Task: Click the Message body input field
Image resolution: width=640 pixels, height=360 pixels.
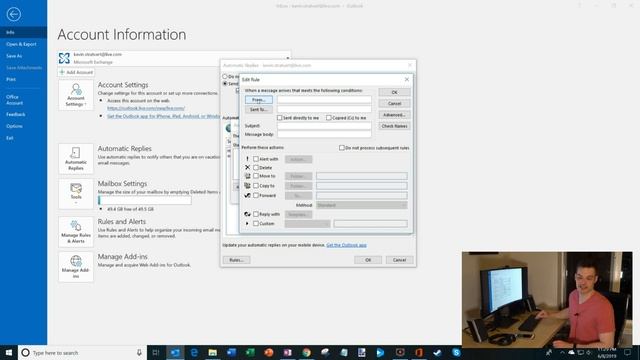Action: (324, 134)
